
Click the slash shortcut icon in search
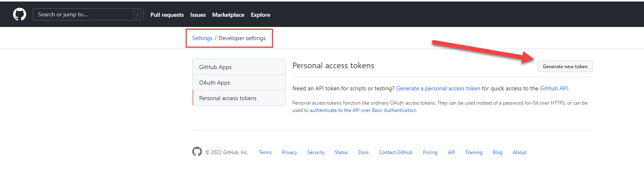click(x=138, y=15)
